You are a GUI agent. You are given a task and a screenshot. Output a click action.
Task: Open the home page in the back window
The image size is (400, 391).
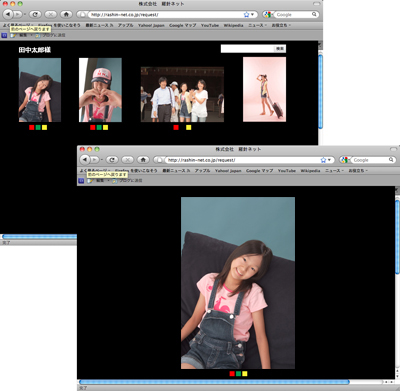(x=66, y=14)
